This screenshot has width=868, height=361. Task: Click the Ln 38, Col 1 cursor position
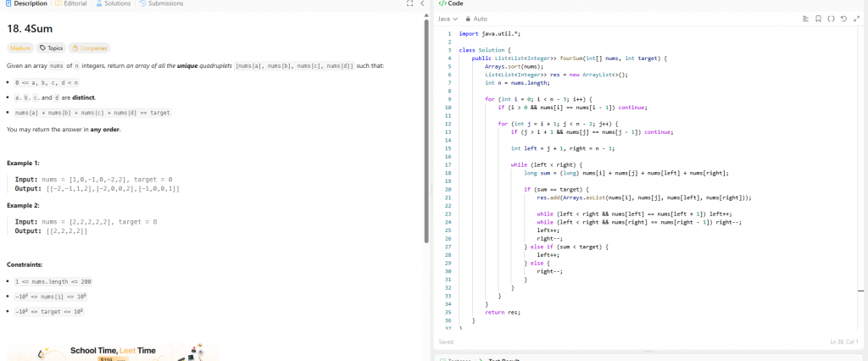coord(845,342)
